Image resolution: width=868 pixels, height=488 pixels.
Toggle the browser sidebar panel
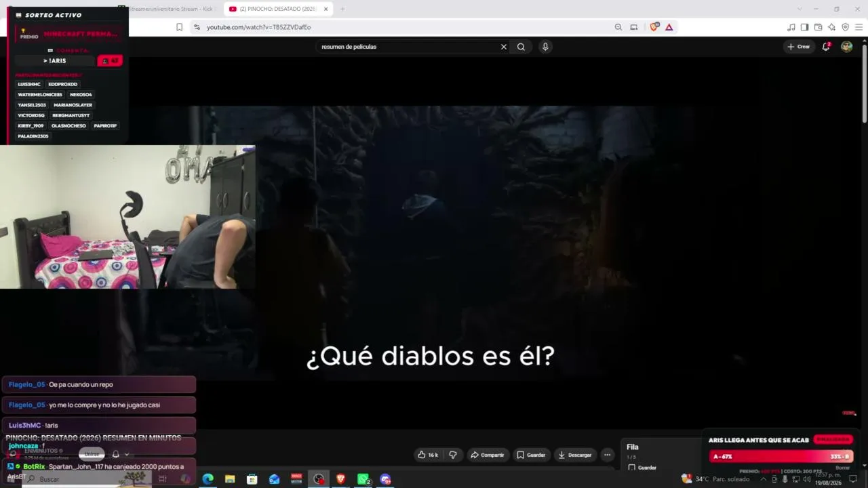point(804,27)
